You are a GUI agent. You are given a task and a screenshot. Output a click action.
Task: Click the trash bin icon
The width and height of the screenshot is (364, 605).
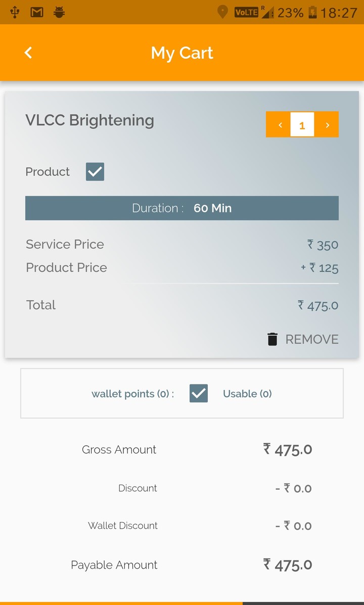coord(272,339)
